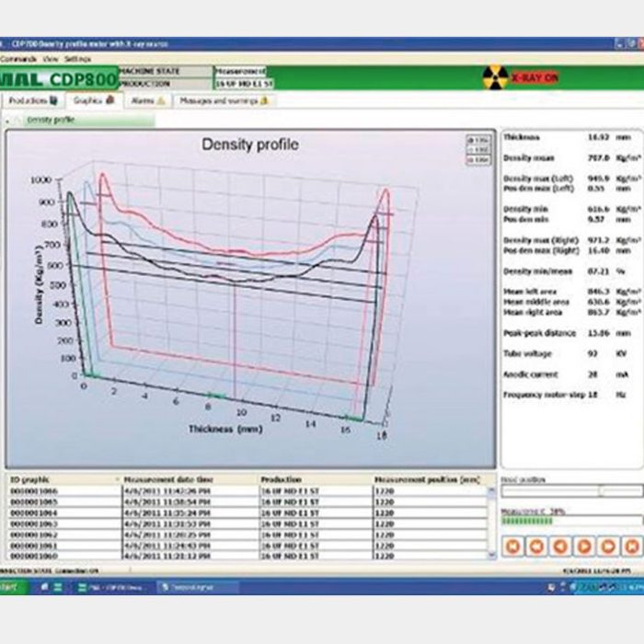Open the Settings menu
644x644 pixels.
(78, 58)
